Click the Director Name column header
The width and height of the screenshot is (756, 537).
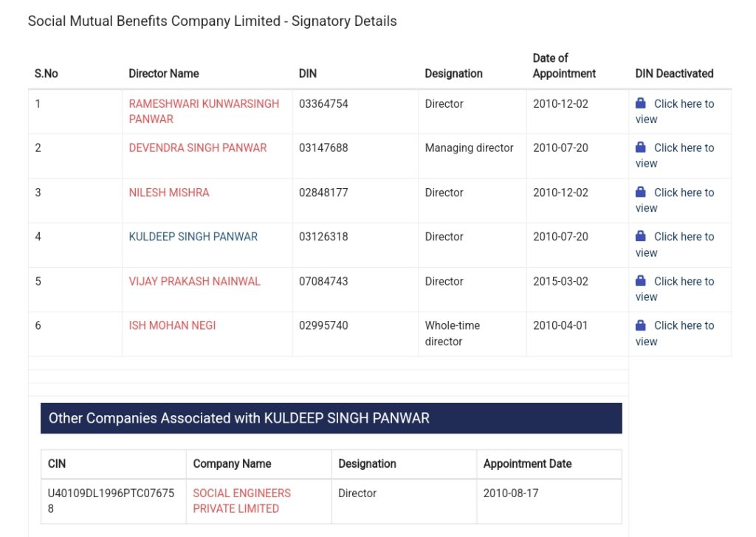[164, 74]
